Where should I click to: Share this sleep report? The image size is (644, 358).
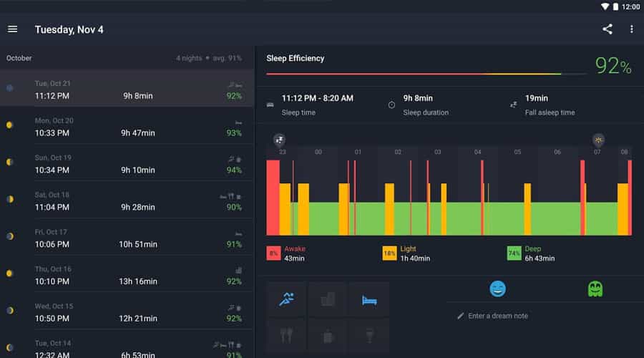607,29
